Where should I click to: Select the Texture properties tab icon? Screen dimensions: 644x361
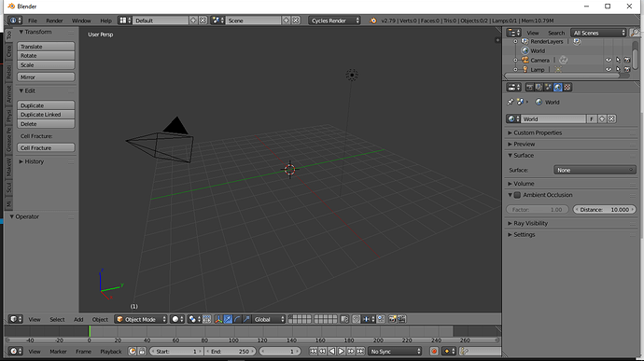pyautogui.click(x=567, y=87)
